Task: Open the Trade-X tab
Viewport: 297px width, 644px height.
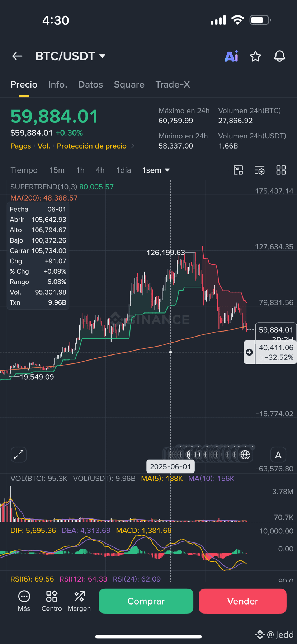Action: 173,85
